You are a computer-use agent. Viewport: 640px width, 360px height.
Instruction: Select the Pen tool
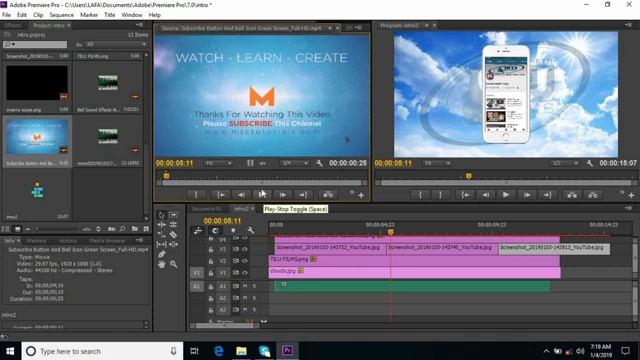coord(162,254)
